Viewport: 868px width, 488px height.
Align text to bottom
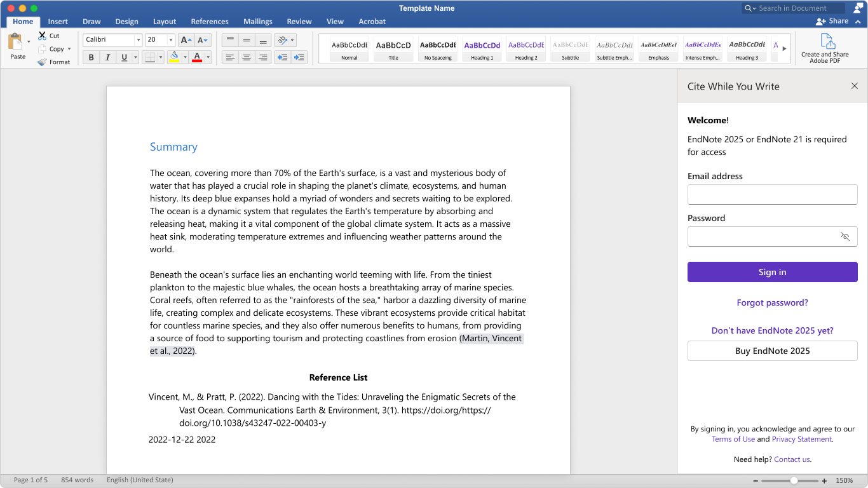pos(263,40)
